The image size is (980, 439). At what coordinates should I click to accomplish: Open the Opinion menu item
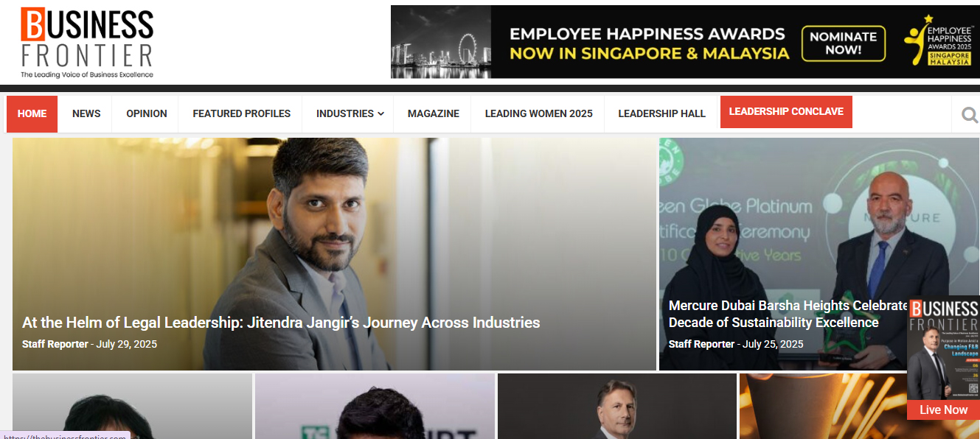pyautogui.click(x=147, y=113)
